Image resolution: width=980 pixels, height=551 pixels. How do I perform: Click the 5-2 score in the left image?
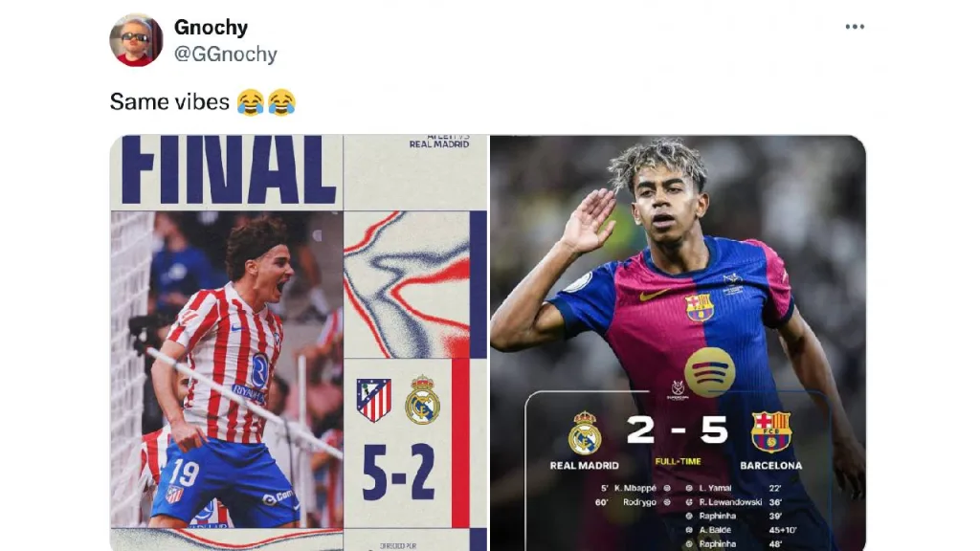(399, 473)
